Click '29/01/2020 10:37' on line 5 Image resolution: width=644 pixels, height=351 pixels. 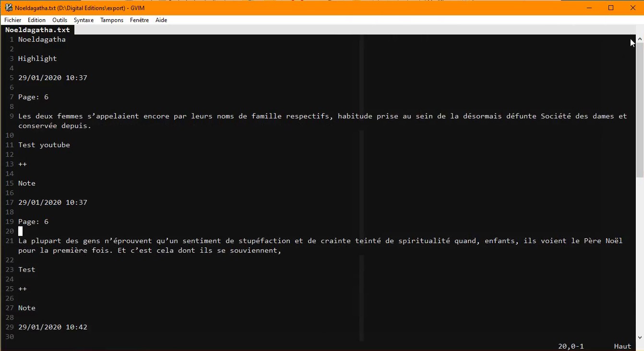point(53,78)
